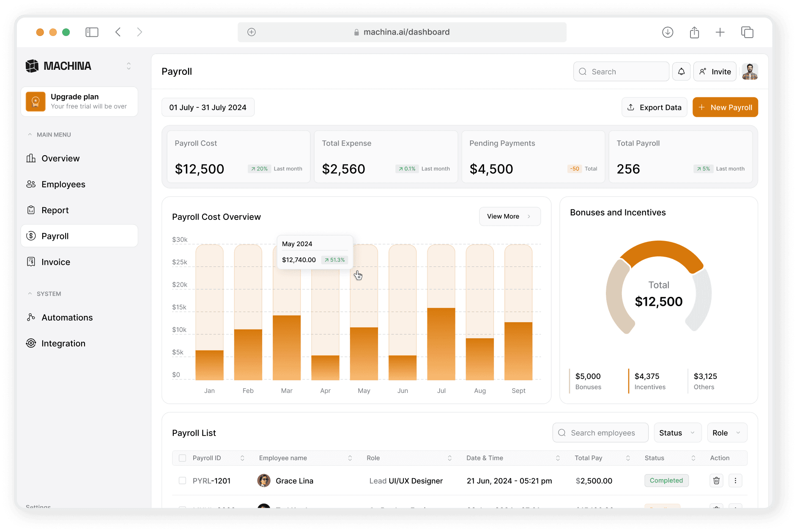Click the New Payroll button
This screenshot has height=532, width=797.
pyautogui.click(x=725, y=107)
